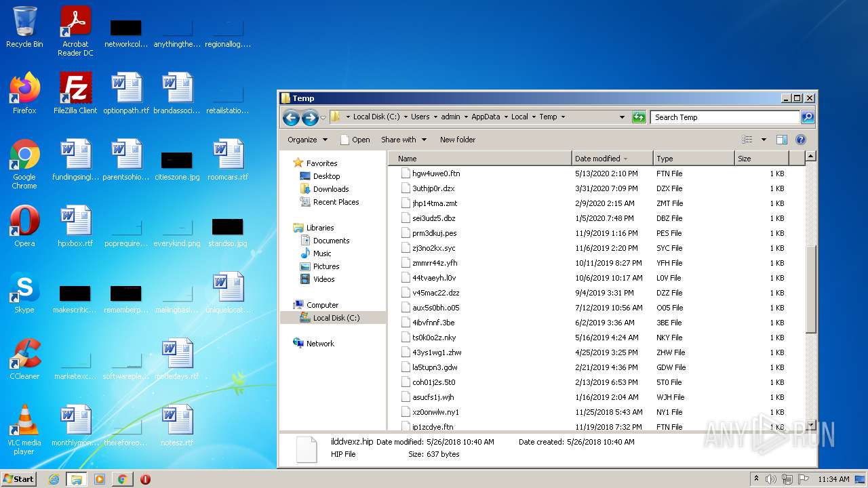The height and width of the screenshot is (488, 868).
Task: Launch Opera browser desktop shortcut
Action: tap(24, 226)
